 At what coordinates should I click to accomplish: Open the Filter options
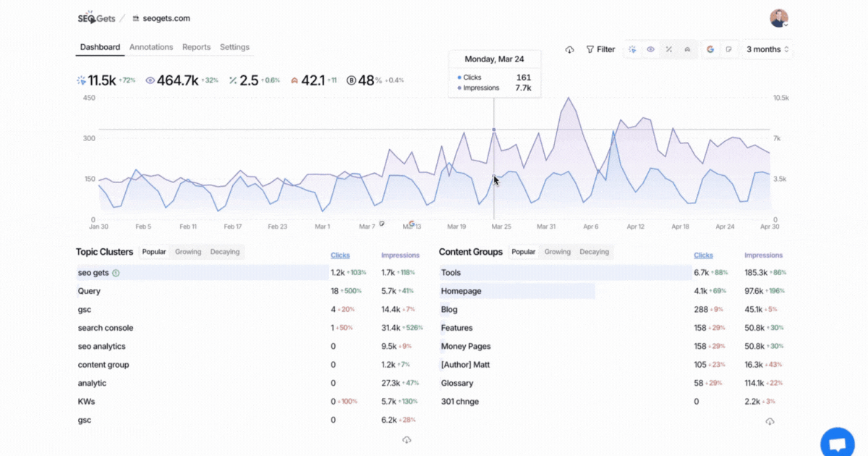click(600, 50)
